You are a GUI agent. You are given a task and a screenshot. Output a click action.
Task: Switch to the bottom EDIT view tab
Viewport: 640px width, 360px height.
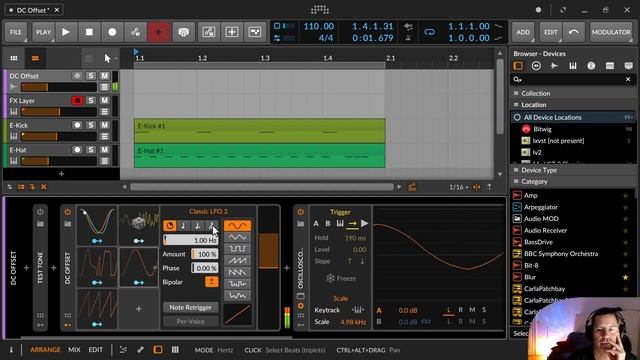[x=96, y=350]
